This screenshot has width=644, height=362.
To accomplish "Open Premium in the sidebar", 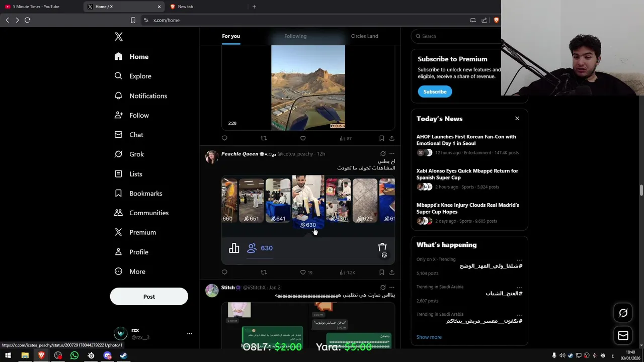I will [x=135, y=232].
